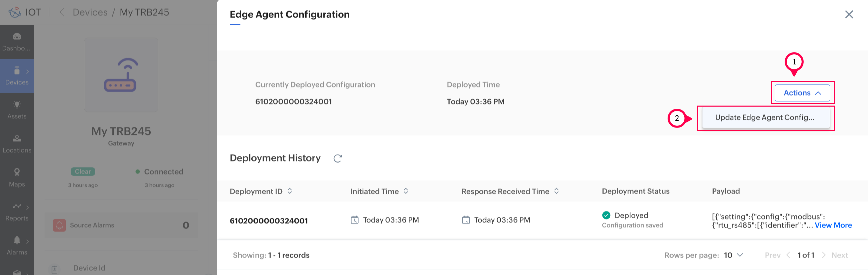Sort by Response Received Time column
Screen dimensions: 868x275
click(556, 191)
